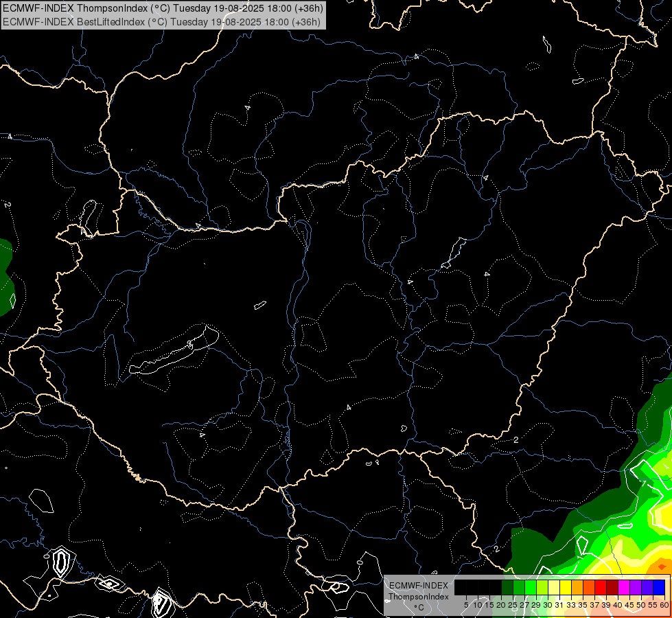The image size is (672, 618).
Task: Pick the dark green 20–25 legend swatch
Action: coord(507,587)
